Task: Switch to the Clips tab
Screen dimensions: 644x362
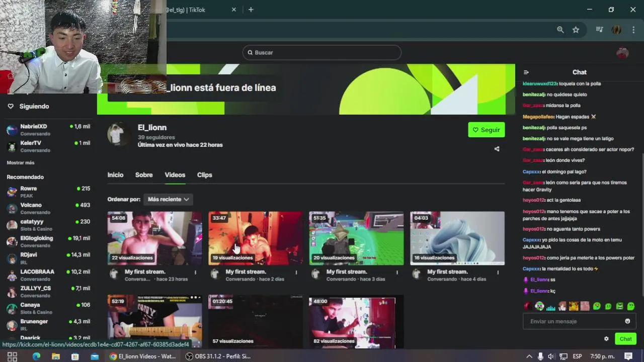Action: [x=205, y=175]
